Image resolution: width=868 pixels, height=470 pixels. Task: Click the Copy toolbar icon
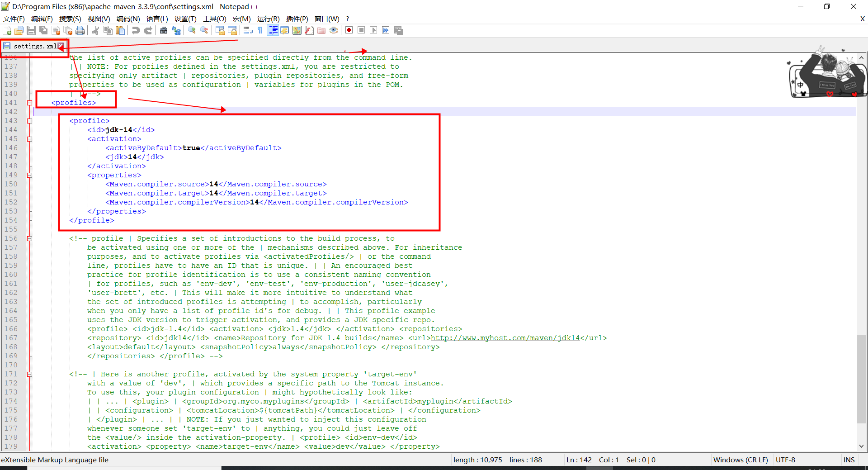[108, 30]
